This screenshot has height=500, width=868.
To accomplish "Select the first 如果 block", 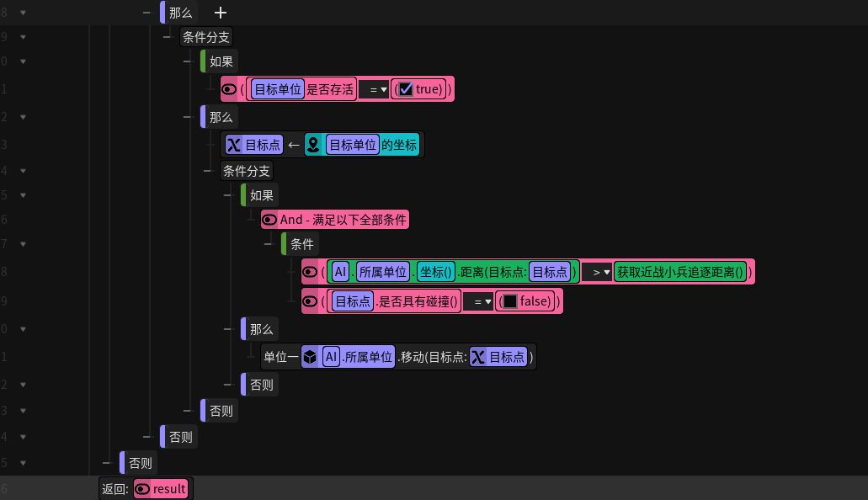I will coord(221,61).
